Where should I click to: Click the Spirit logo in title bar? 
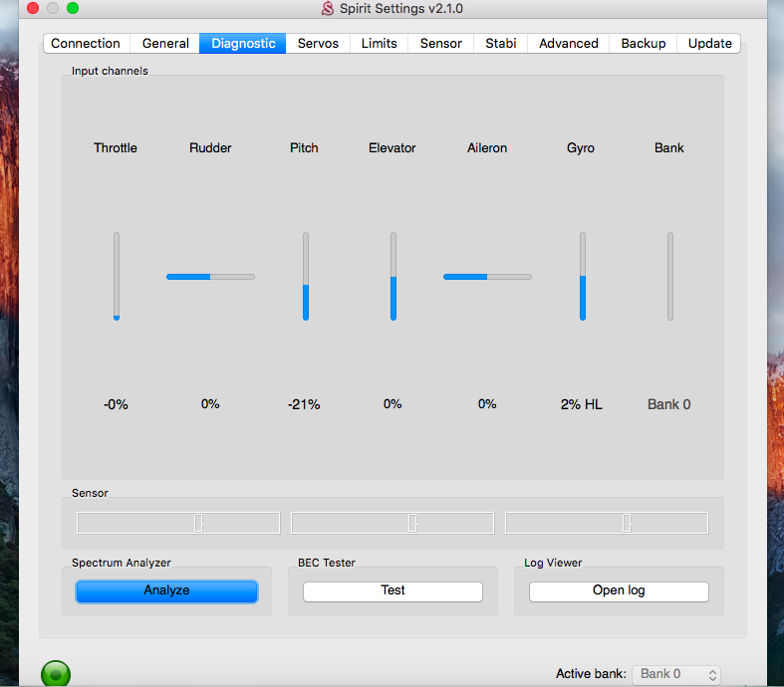(328, 9)
